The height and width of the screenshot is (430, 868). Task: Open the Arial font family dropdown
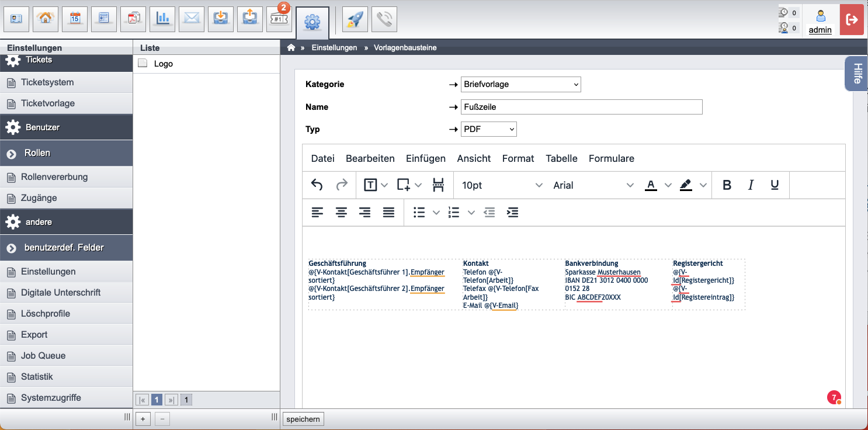pyautogui.click(x=593, y=185)
